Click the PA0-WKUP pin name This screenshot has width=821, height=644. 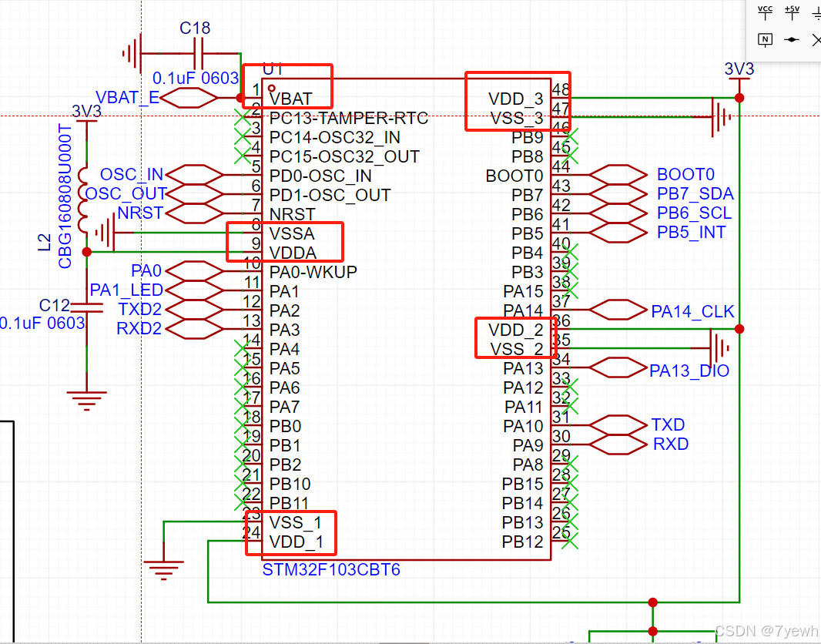(x=313, y=272)
